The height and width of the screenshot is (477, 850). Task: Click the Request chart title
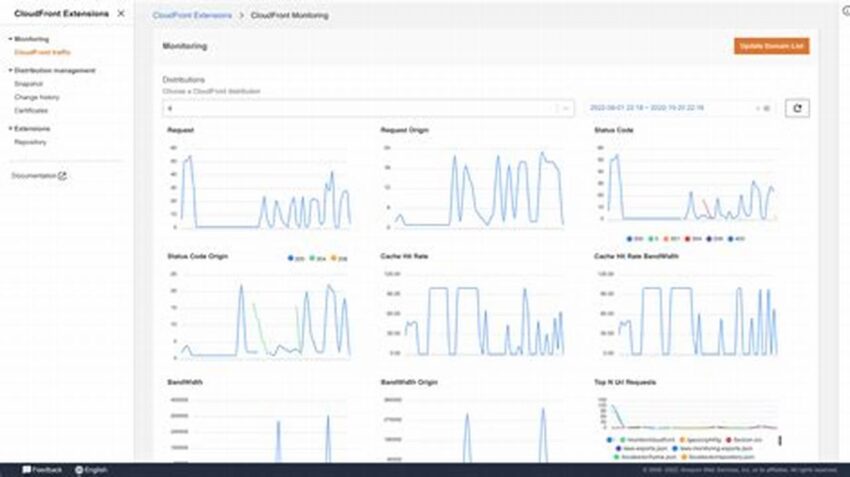pyautogui.click(x=181, y=130)
